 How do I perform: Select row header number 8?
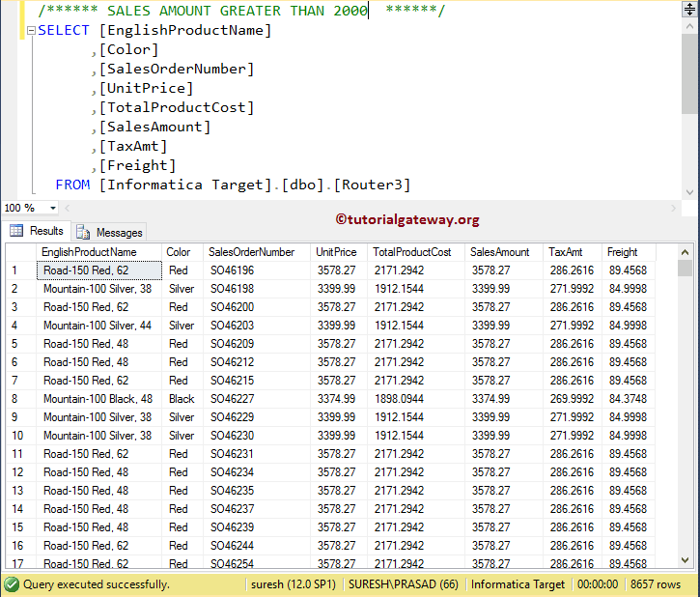15,399
